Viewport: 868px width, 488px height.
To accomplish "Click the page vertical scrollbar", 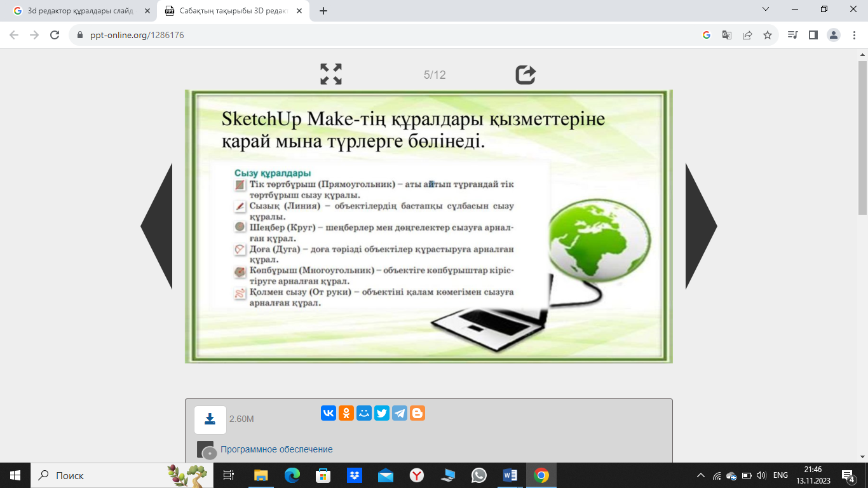I will click(862, 137).
